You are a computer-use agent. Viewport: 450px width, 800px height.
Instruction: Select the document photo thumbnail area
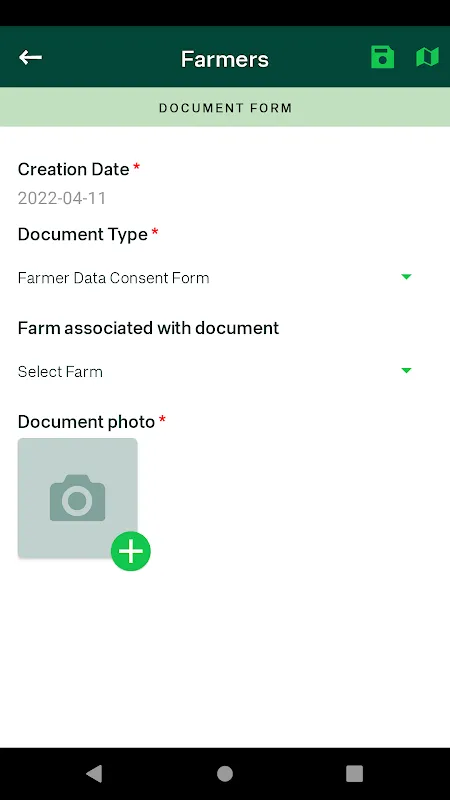coord(78,498)
